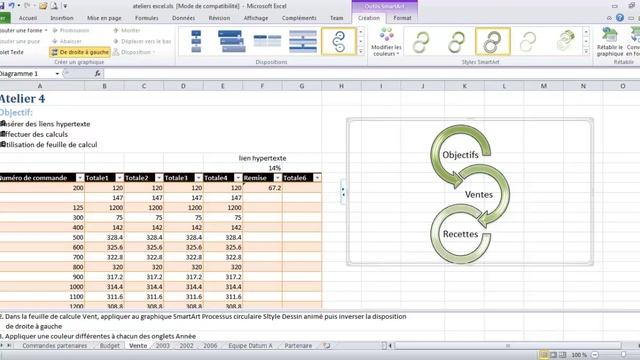The image size is (640, 360).
Task: Click the Print preview icon in quick access toolbar
Action: [54, 6]
